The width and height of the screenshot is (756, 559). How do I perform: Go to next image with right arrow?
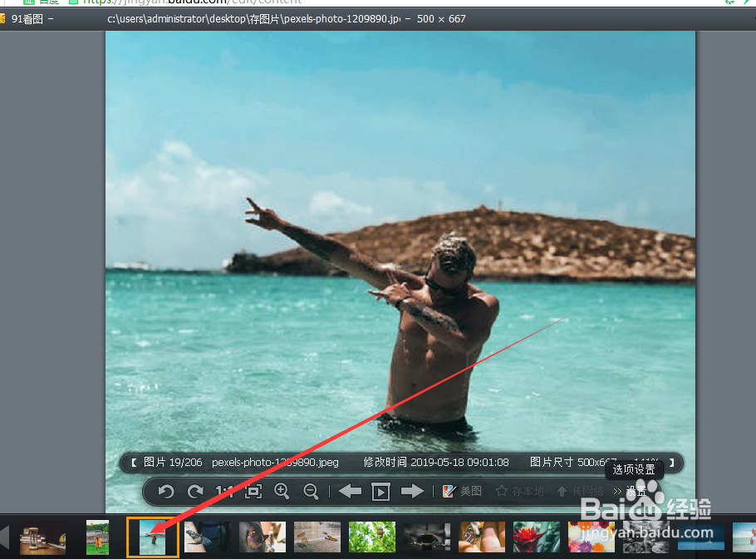point(412,492)
